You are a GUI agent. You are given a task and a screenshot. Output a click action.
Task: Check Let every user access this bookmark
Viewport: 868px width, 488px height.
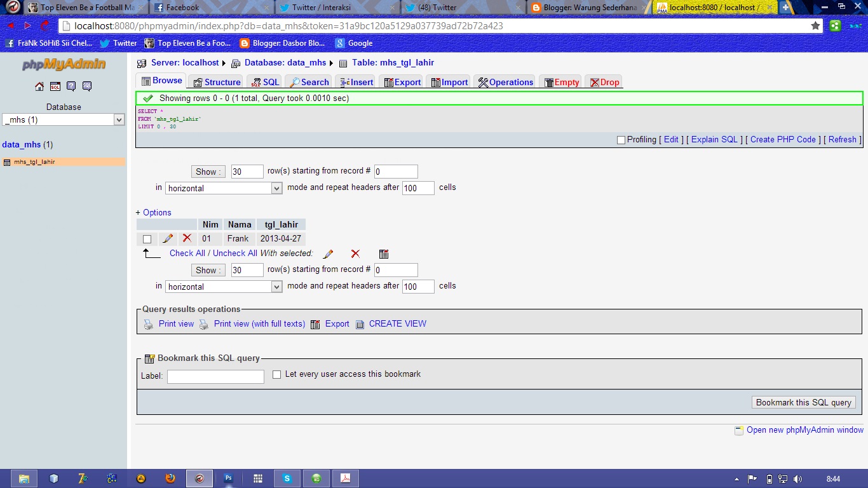(x=276, y=374)
